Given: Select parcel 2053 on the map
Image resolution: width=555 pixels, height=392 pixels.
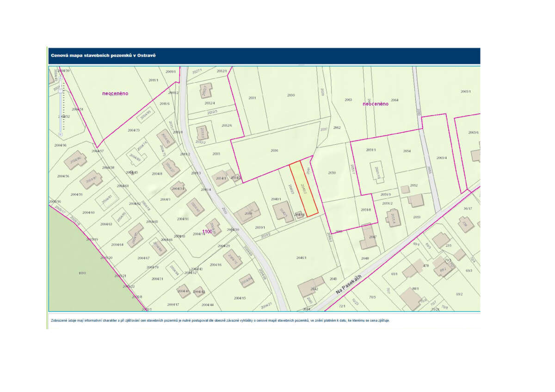Looking at the screenshot, I should coord(417,217).
